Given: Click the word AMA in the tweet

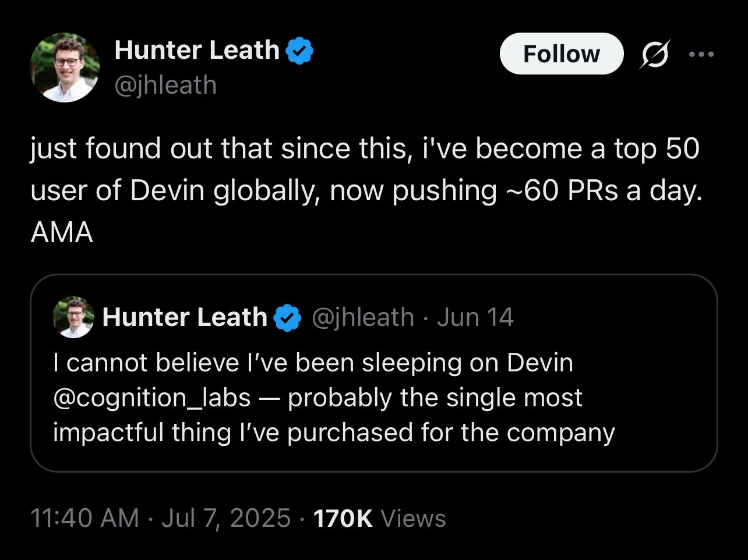Looking at the screenshot, I should (62, 233).
